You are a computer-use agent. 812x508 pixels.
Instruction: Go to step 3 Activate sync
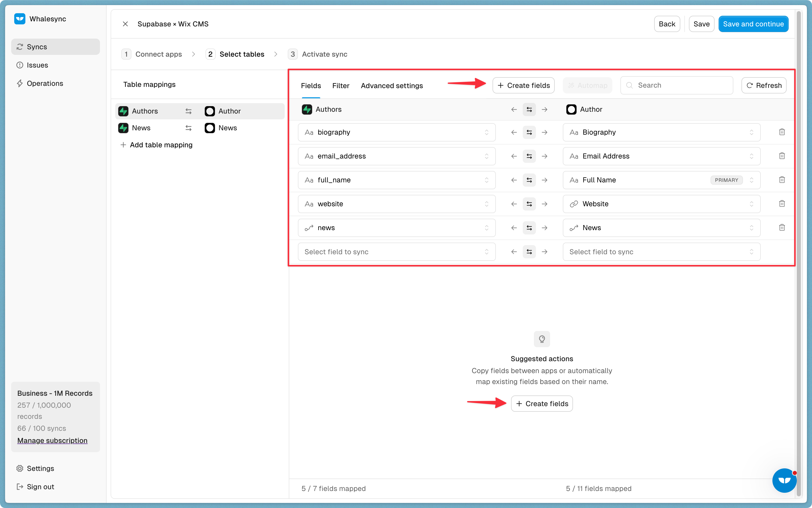pos(317,54)
